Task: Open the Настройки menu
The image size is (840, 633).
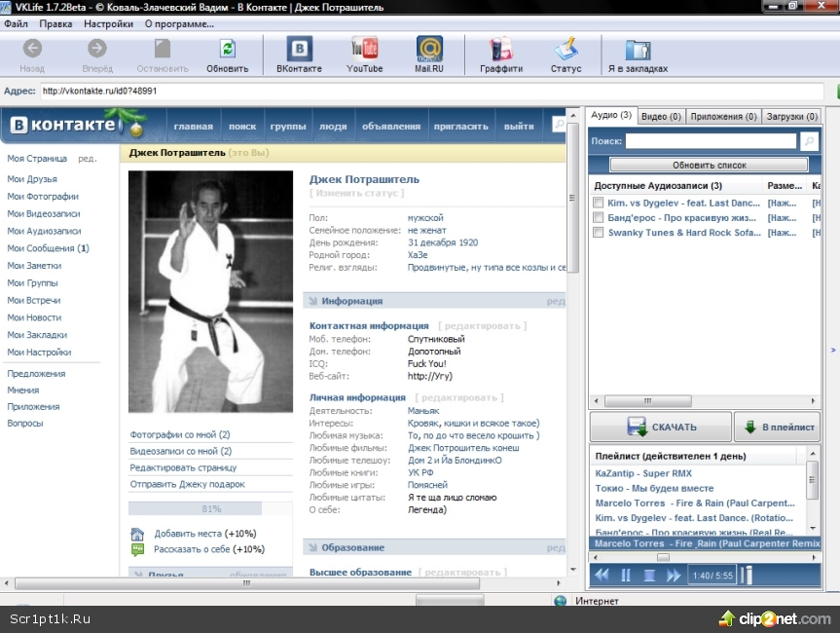Action: point(109,23)
